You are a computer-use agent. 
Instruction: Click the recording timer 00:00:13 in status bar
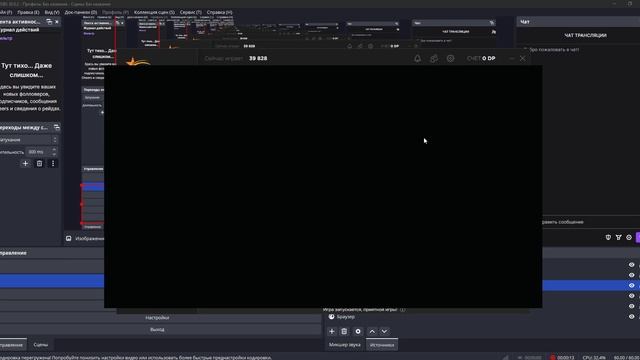point(566,358)
